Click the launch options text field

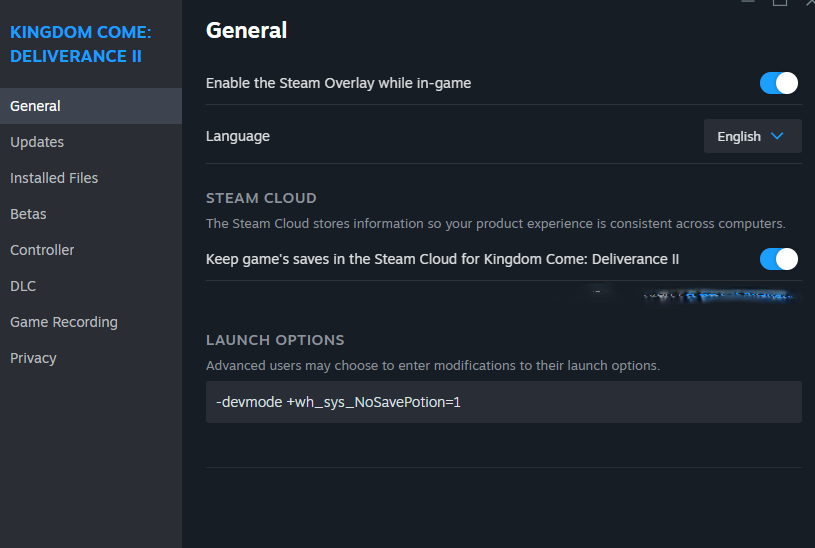coord(503,402)
